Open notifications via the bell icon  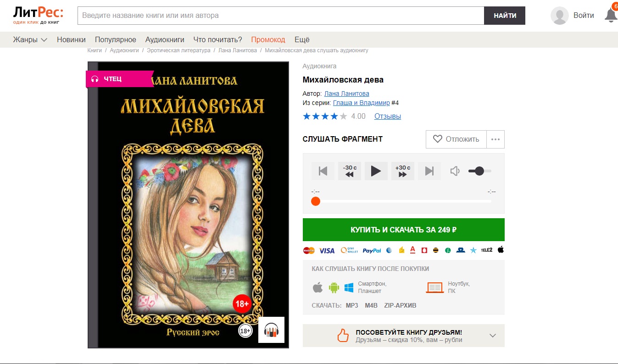tap(611, 15)
